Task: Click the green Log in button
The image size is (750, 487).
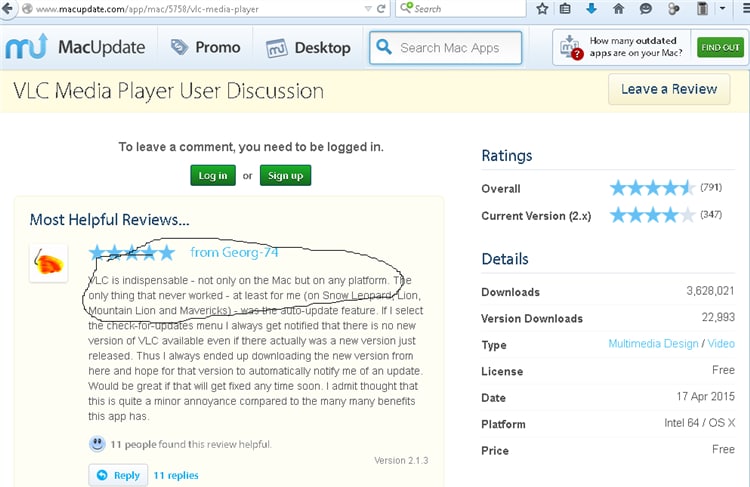Action: 213,176
